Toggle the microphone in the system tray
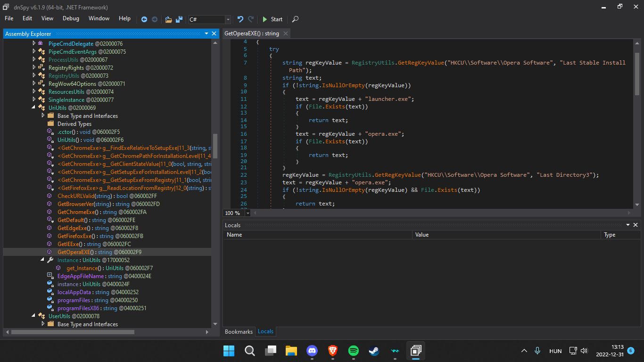The image size is (644, 362). tap(537, 351)
